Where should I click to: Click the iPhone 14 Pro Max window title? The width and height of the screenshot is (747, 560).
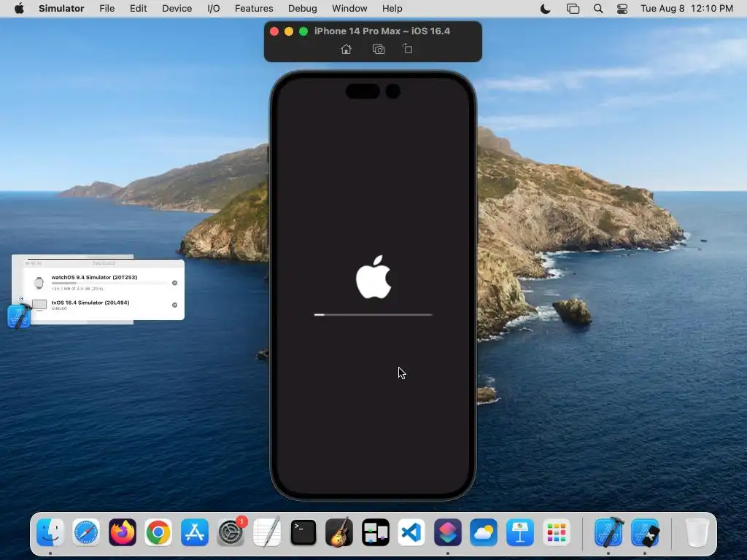[x=382, y=31]
